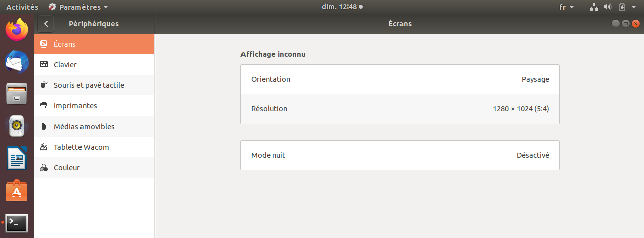Open the Ubuntu Software store from dock
Image resolution: width=644 pixels, height=238 pixels.
(x=17, y=191)
